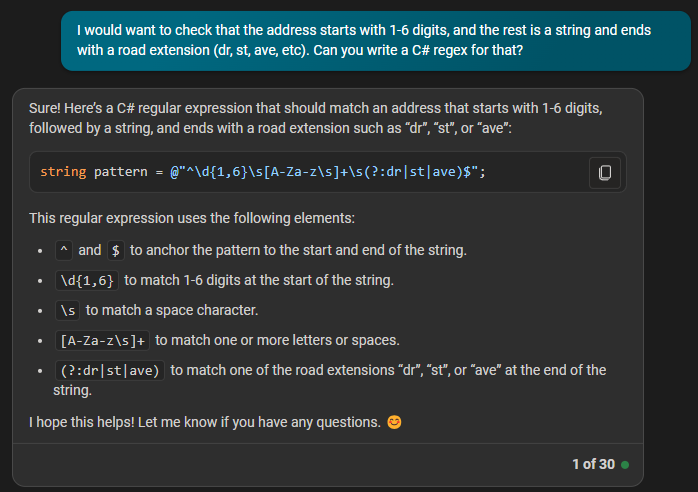Click the smiling emoji in the reply
Screen dimensions: 698x492
coord(394,422)
